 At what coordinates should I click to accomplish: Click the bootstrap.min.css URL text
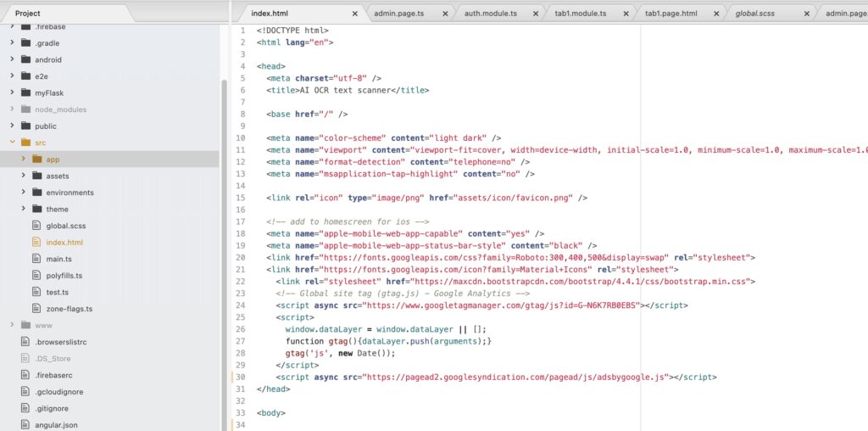click(x=581, y=282)
